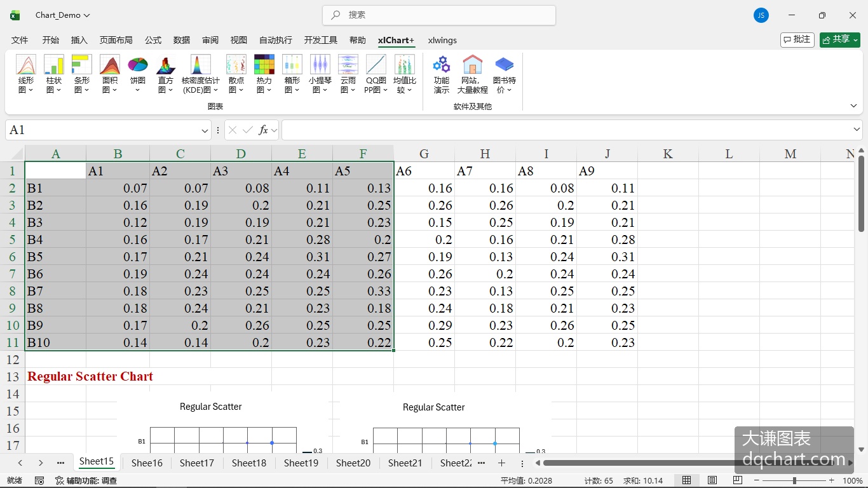868x488 pixels.
Task: Open the Box plot (箱形图) gallery
Action: point(292,74)
